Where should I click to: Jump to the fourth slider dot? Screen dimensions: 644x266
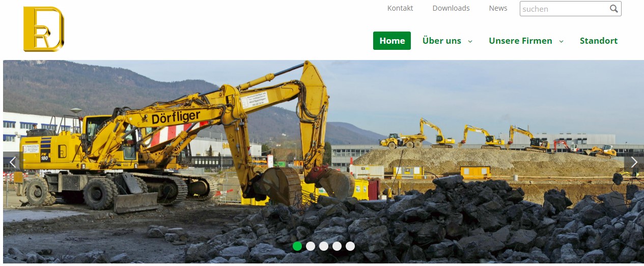coord(337,246)
